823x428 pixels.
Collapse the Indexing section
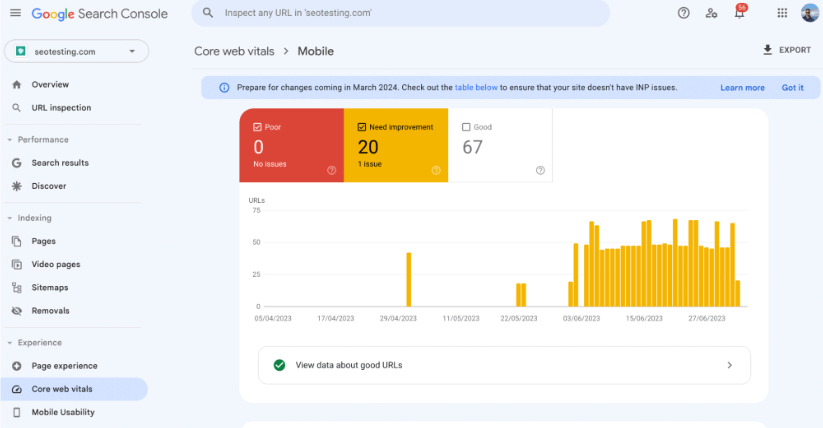tap(9, 218)
